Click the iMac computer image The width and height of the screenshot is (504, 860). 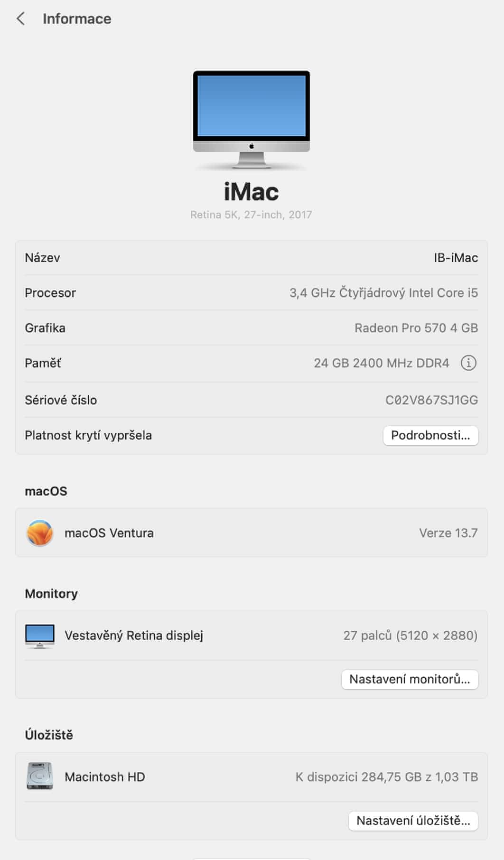[x=252, y=120]
